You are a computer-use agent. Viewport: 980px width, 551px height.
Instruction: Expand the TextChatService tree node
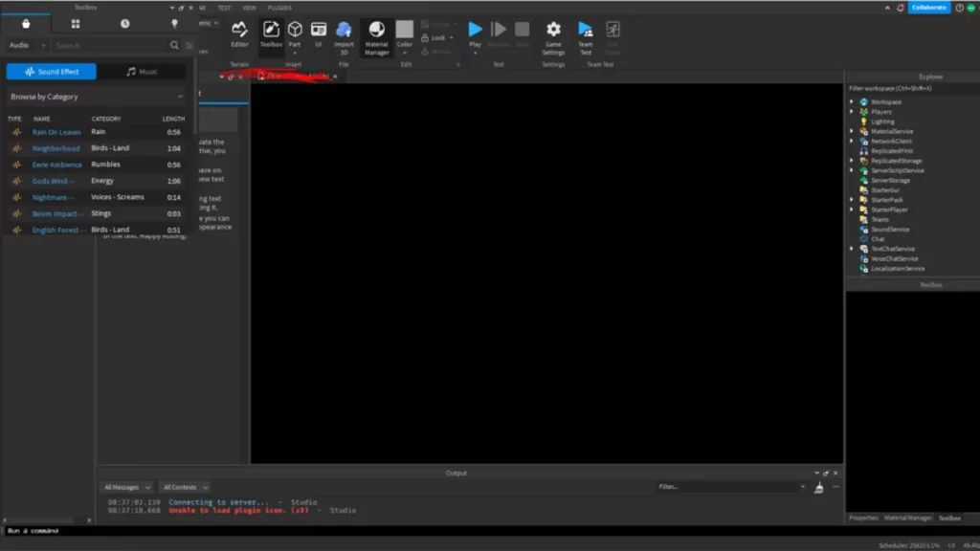(x=851, y=249)
